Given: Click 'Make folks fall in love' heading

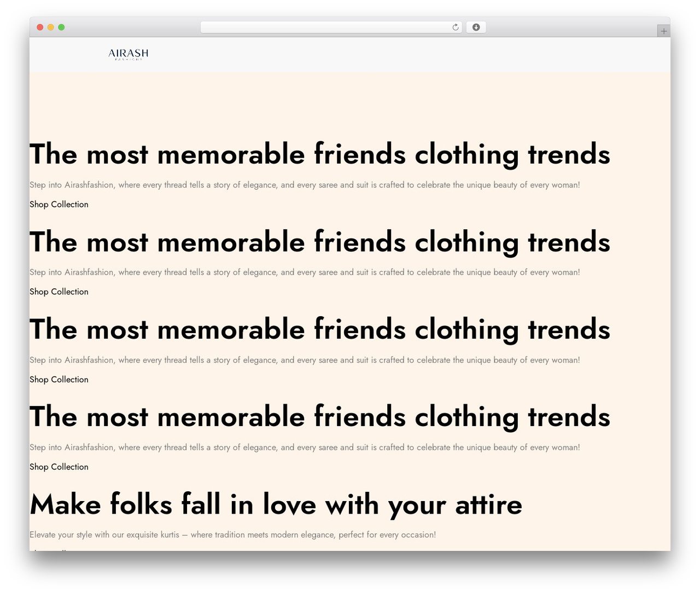Looking at the screenshot, I should point(276,504).
